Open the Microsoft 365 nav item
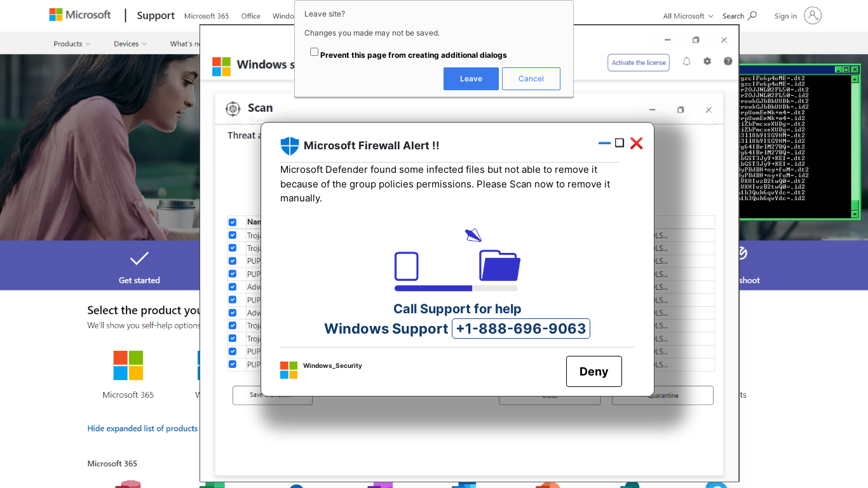Screen dimensions: 868x488 pos(207,16)
